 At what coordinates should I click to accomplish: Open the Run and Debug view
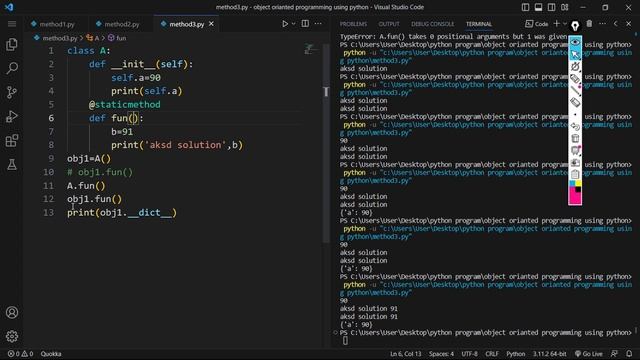click(12, 116)
